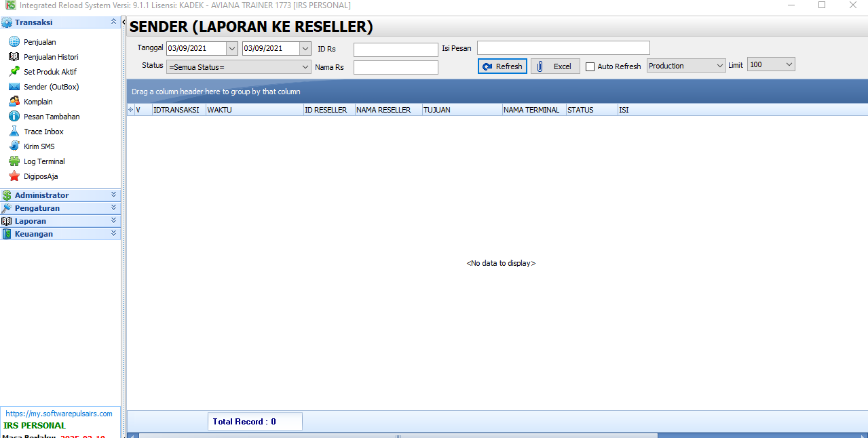Click the Isi Pesan input field
Viewport: 868px width, 438px height.
563,48
